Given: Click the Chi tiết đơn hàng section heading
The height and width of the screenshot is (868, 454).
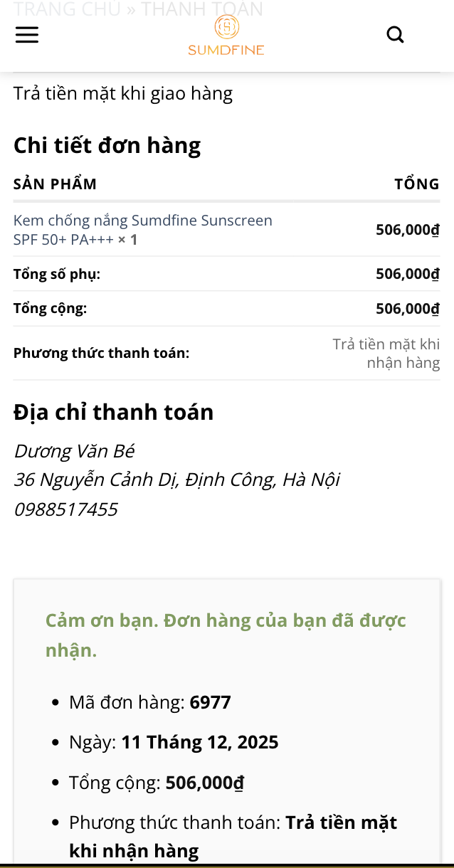Looking at the screenshot, I should coord(107,145).
